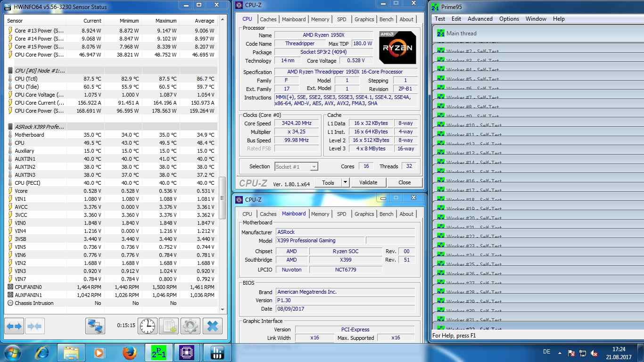
Task: Open CPU-Z Tools dropdown arrow
Action: coord(345,182)
